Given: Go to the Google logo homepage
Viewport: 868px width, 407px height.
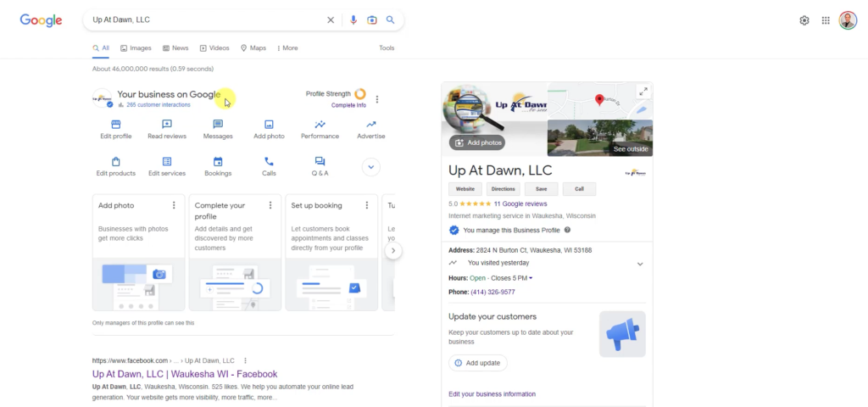Looking at the screenshot, I should point(41,20).
